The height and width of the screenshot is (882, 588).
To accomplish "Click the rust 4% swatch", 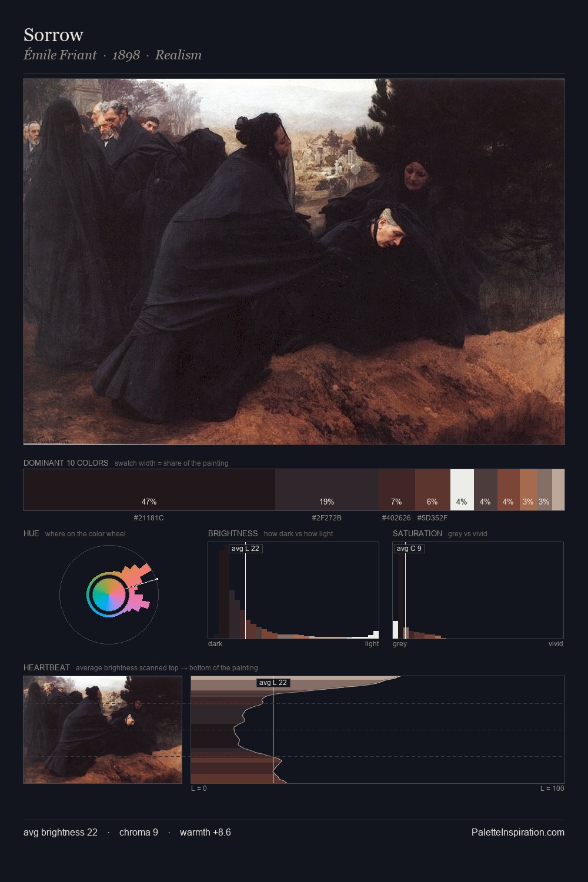I will pos(509,489).
